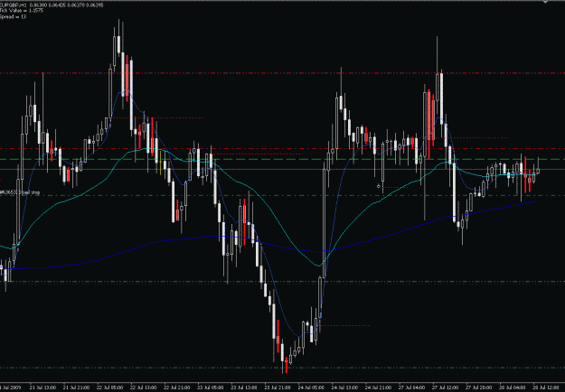
Task: Click the '23 Jul 05:00' time axis label
Action: coord(211,387)
